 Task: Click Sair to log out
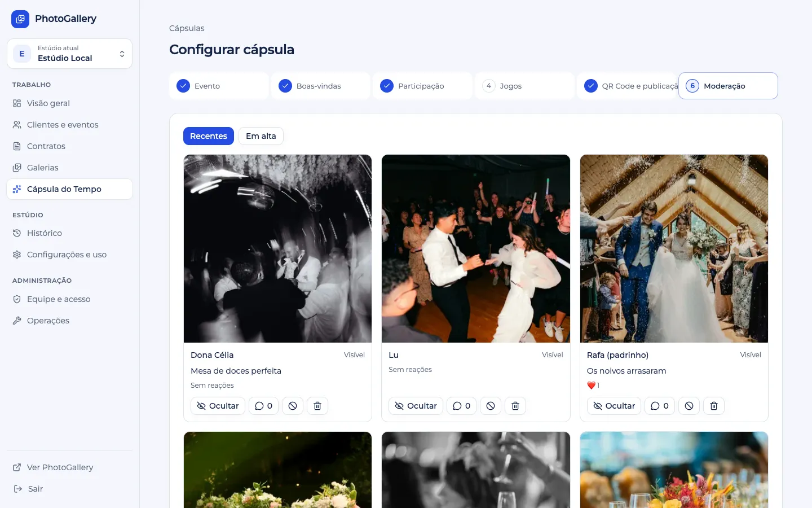click(x=69, y=489)
